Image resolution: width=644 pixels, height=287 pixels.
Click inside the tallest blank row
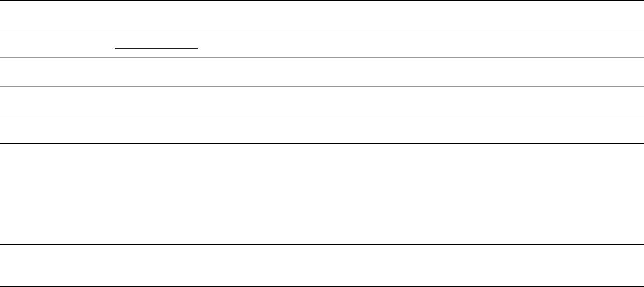(x=322, y=179)
